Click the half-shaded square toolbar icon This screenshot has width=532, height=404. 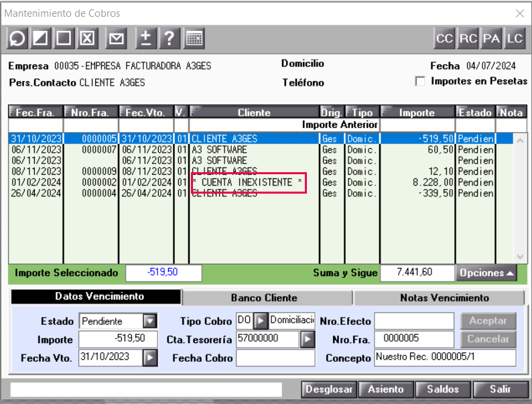tap(40, 38)
